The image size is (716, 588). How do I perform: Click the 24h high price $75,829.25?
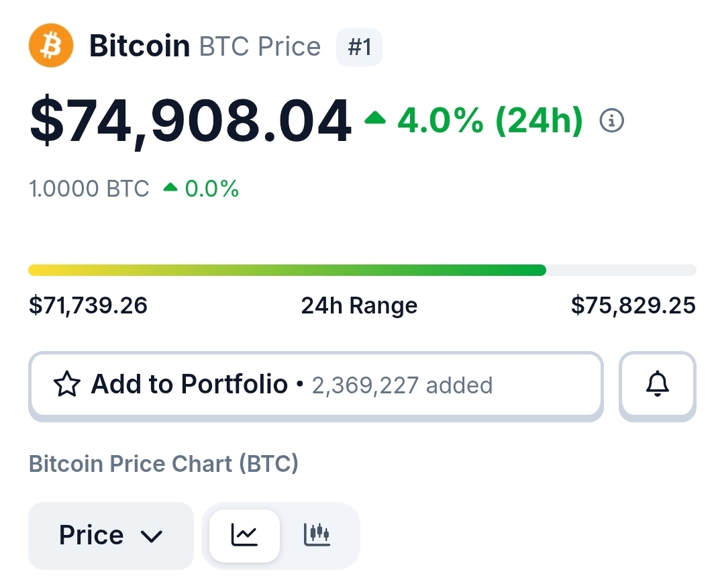[633, 305]
